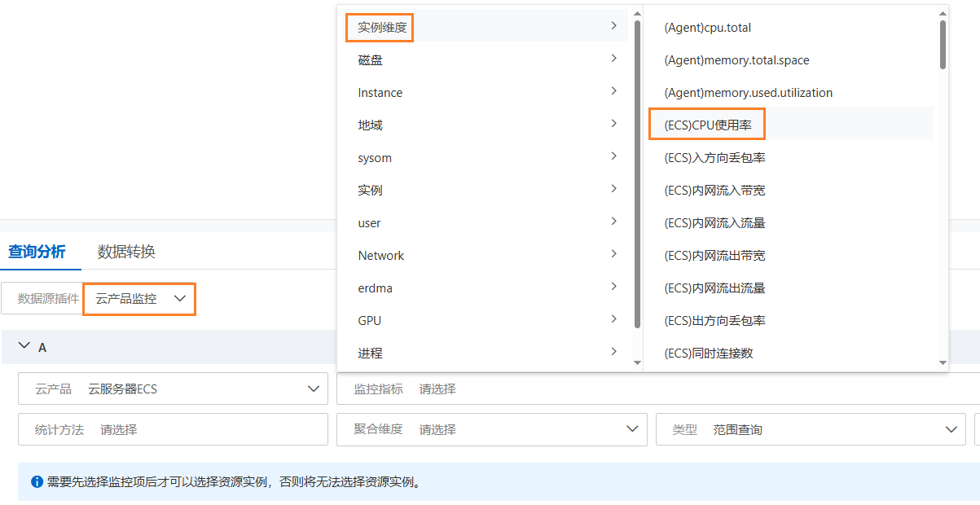Open the 聚合维度 dropdown
The image size is (980, 505).
pyautogui.click(x=492, y=429)
